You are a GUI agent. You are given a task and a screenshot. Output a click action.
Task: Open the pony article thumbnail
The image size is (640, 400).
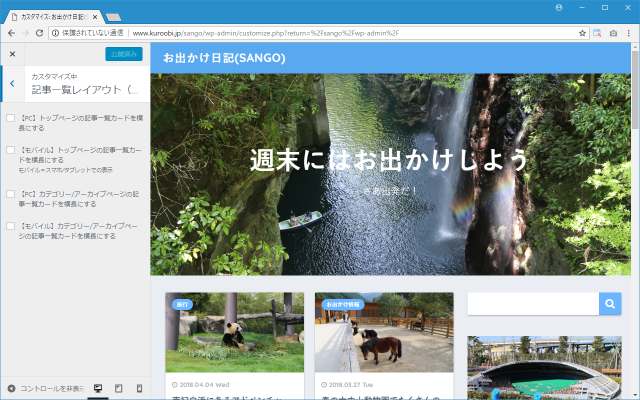(384, 332)
